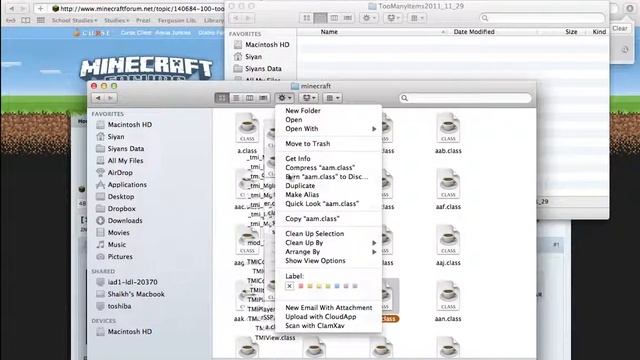Open AirDrop in the sidebar
Screen dimensions: 640x360
(x=114, y=173)
